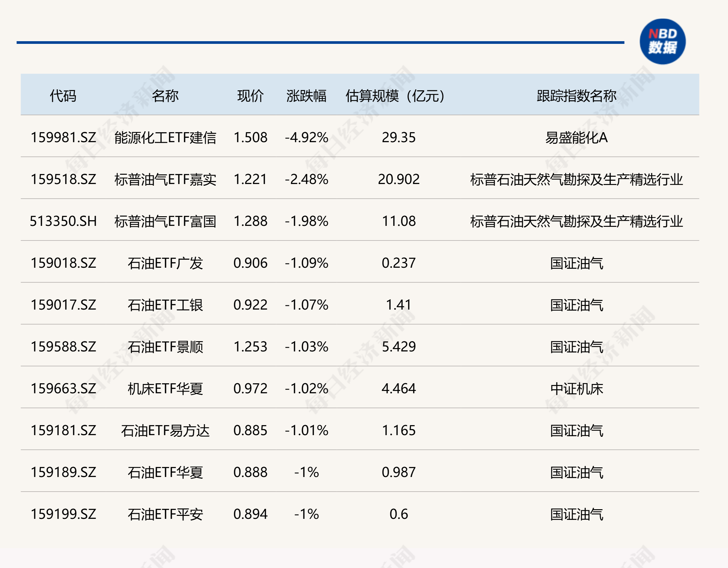Click the change value -1.98%
This screenshot has height=568, width=728.
[307, 221]
